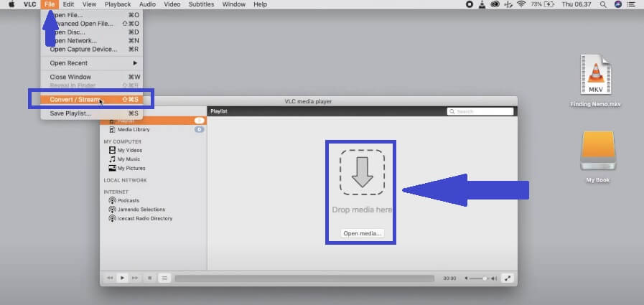Expand the Open Recent submenu
This screenshot has width=644, height=305.
92,63
